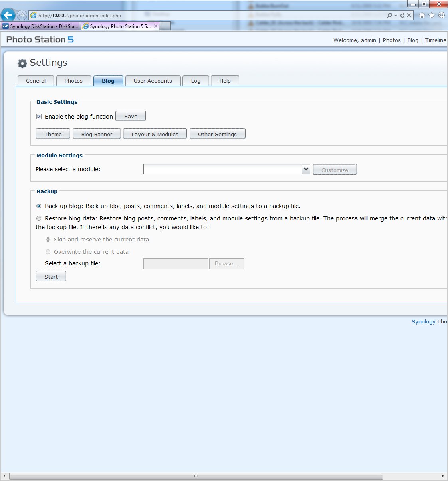
Task: Click the browser forward arrow button
Action: (22, 15)
